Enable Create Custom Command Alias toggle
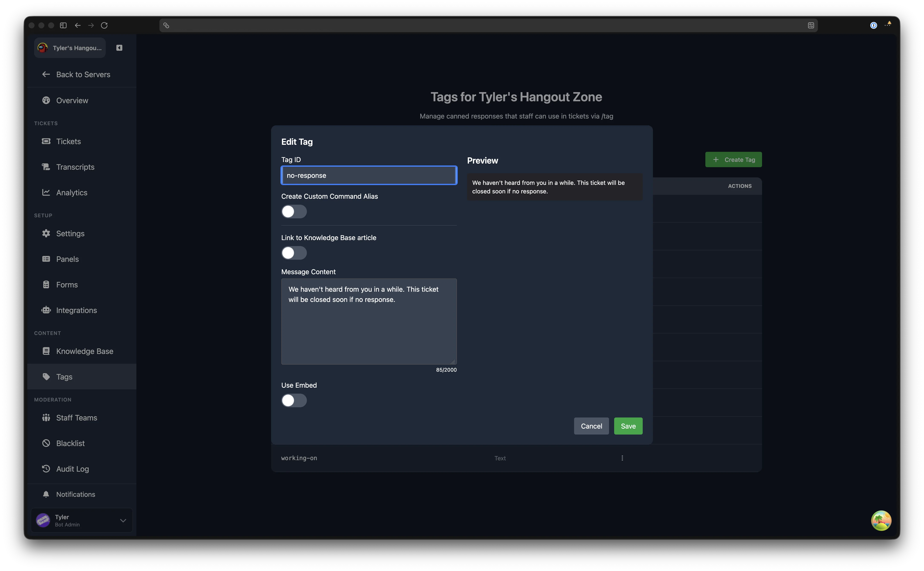 (294, 212)
